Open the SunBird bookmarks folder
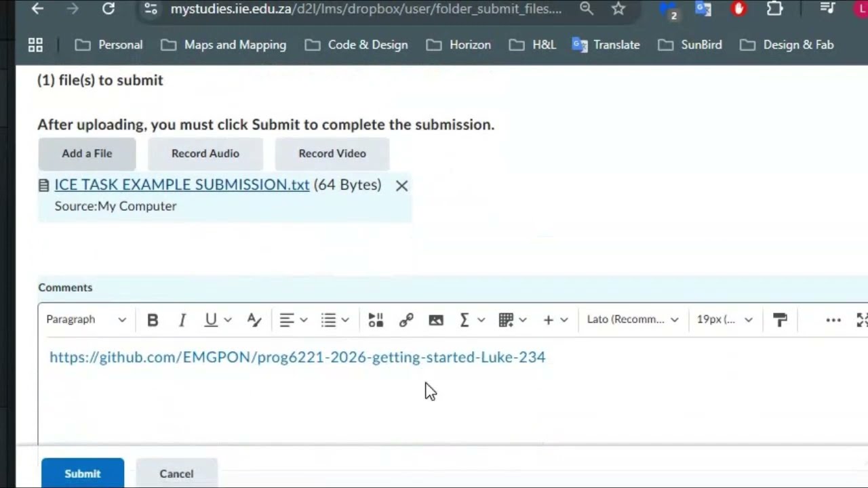Viewport: 868px width, 488px height. (690, 45)
